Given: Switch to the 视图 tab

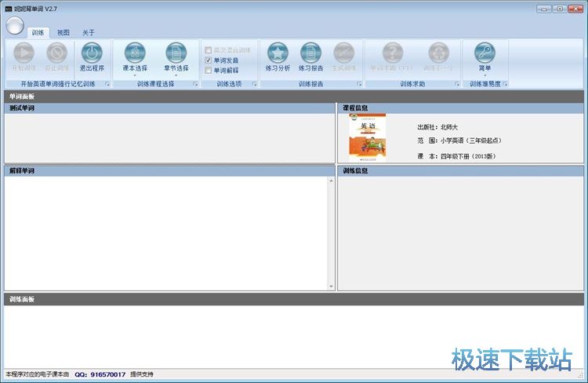Looking at the screenshot, I should (x=64, y=33).
